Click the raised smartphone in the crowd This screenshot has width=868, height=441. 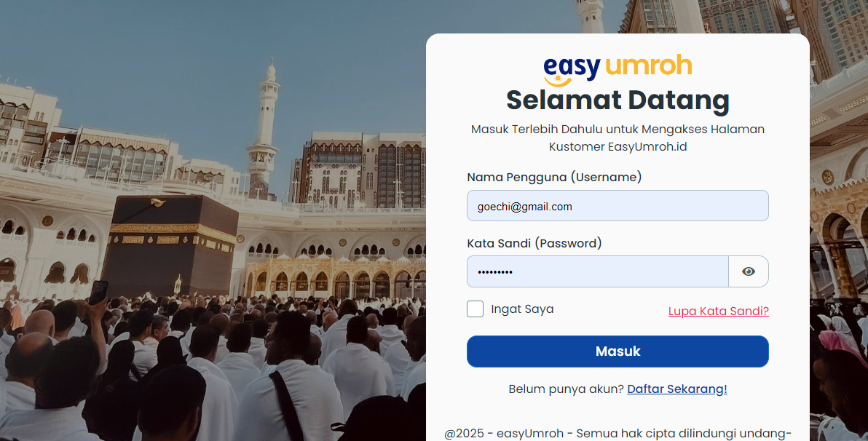(98, 292)
